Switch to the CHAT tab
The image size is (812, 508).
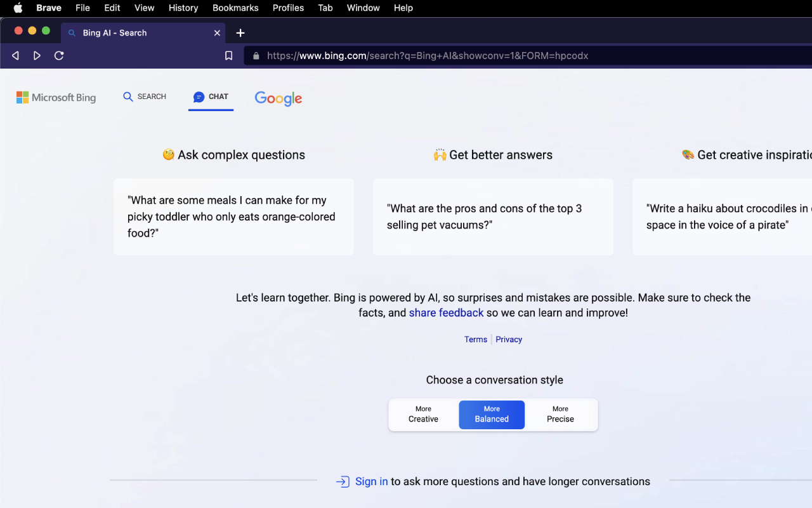point(211,97)
